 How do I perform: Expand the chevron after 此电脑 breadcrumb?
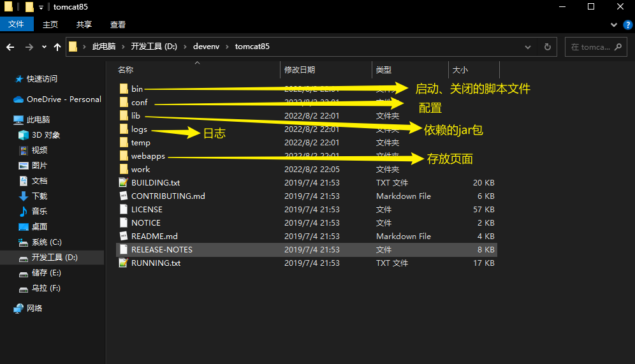tap(123, 47)
